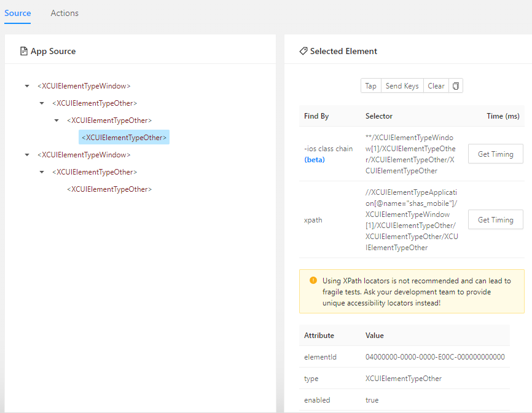Select the highlighted XCUIElementTypeOther node
Viewport: 532px width, 413px height.
point(124,138)
